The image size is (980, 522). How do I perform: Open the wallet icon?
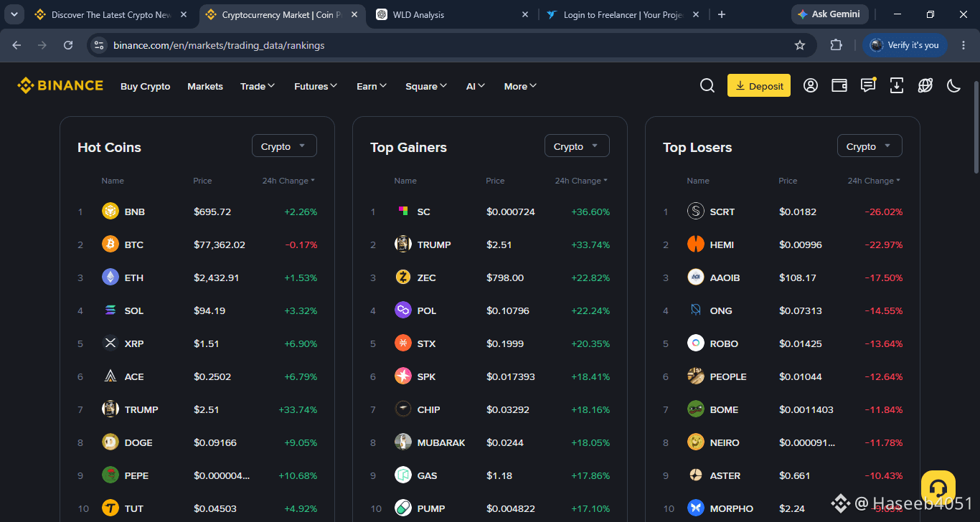pyautogui.click(x=839, y=86)
